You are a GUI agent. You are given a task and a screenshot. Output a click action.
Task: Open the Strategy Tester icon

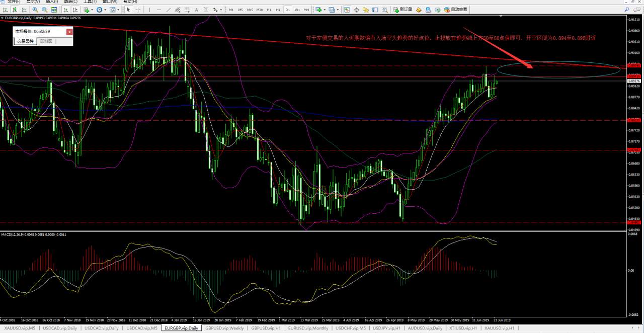(384, 10)
